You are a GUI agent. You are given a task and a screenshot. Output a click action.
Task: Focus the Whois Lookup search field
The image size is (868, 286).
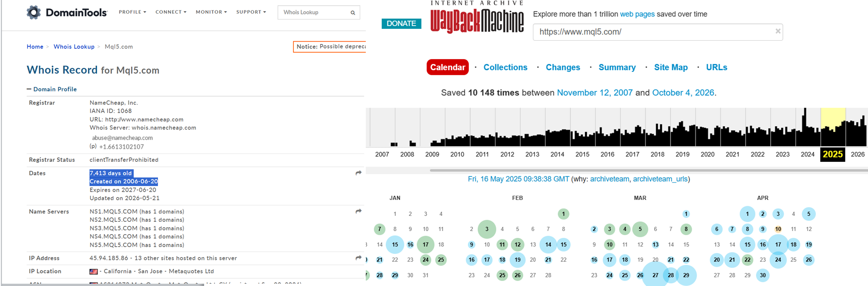point(315,12)
